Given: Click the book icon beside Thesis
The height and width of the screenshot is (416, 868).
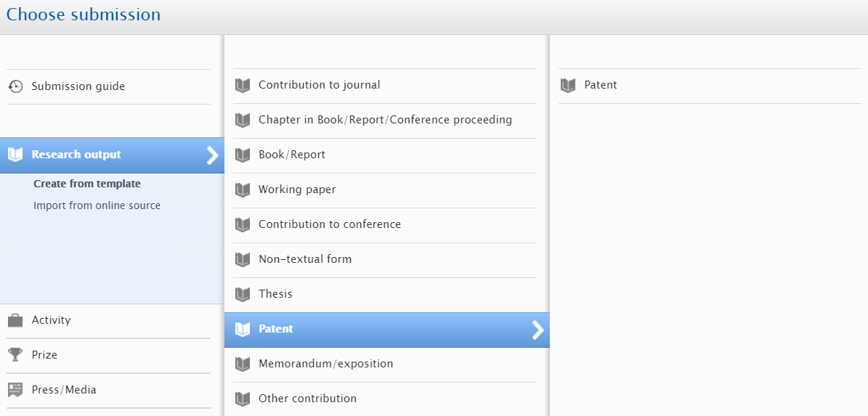Looking at the screenshot, I should tap(243, 294).
